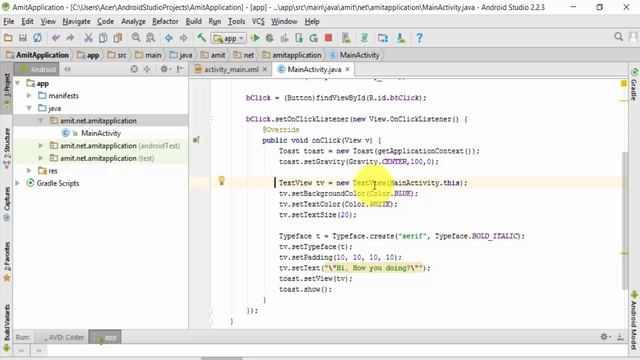Toggle the Structure tool window

pos(7,148)
